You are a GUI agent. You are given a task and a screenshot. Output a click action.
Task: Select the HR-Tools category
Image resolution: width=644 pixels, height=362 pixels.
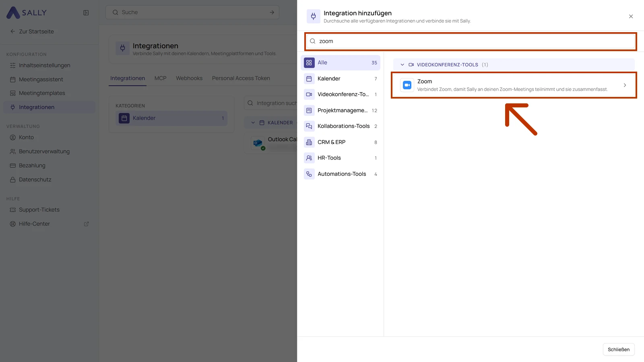pyautogui.click(x=341, y=158)
